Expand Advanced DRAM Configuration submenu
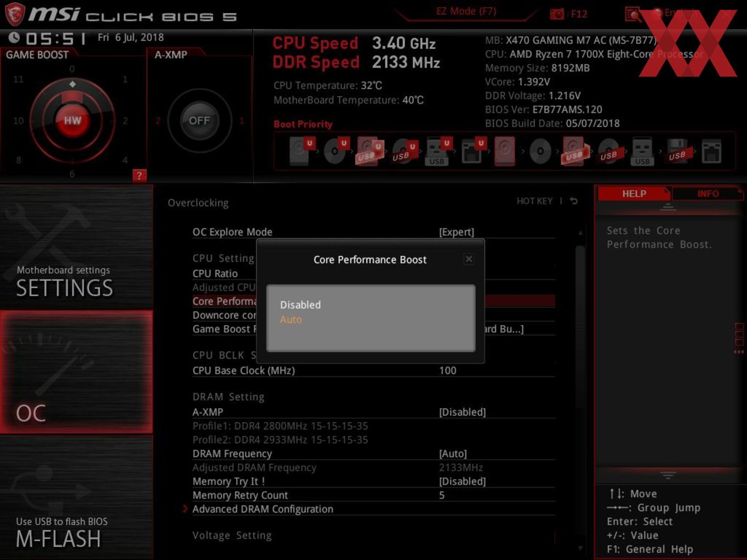The width and height of the screenshot is (747, 560). click(x=263, y=509)
